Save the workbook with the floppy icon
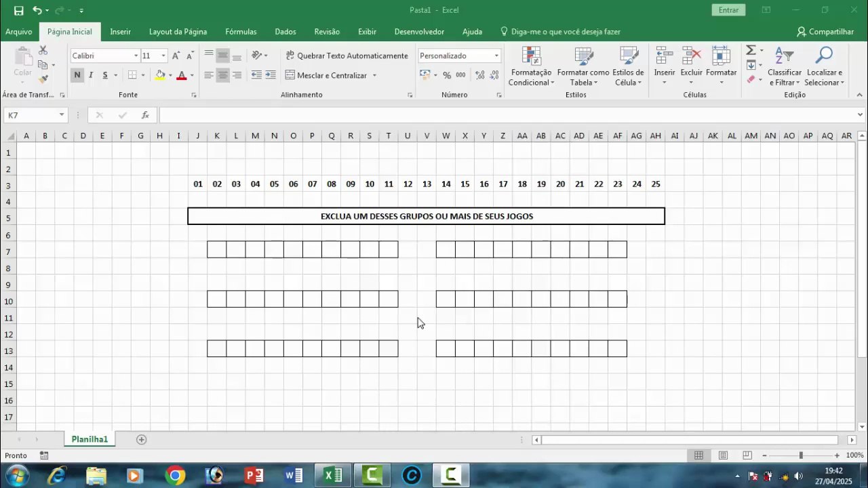The height and width of the screenshot is (488, 868). (18, 10)
